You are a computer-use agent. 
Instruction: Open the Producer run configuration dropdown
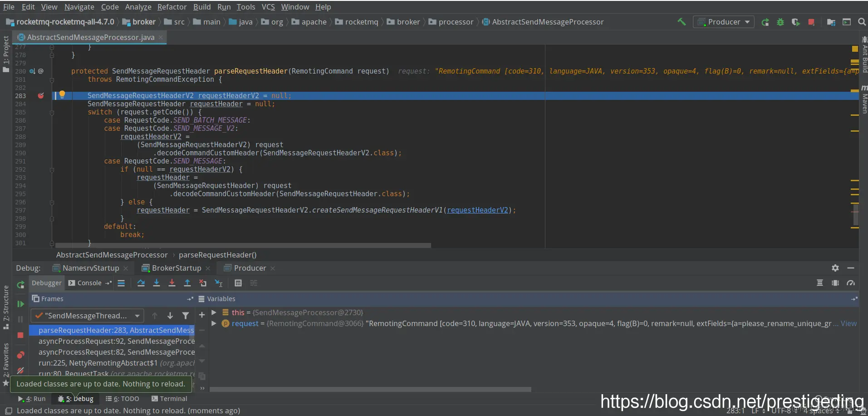click(724, 22)
